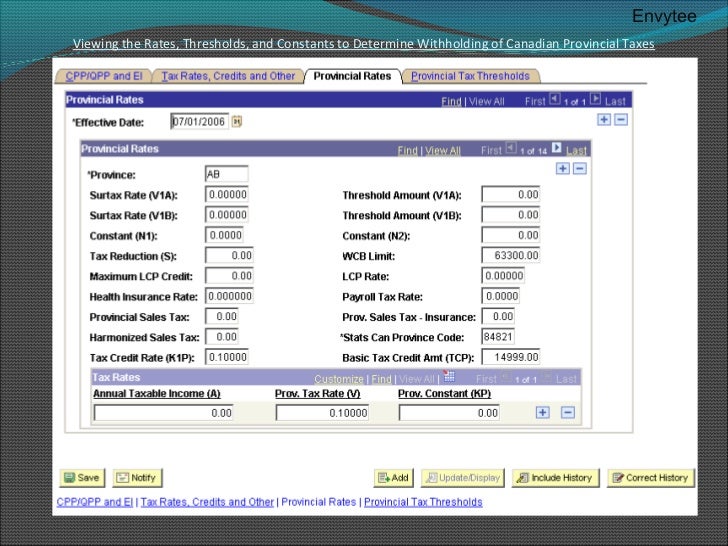Click the Constant (N1) field
The width and height of the screenshot is (728, 546).
click(x=224, y=235)
